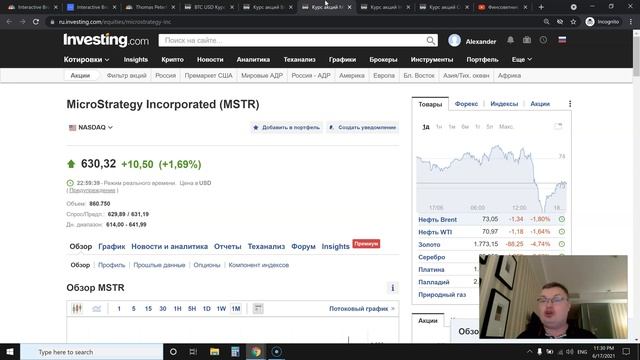Open the Нефть Brent link
Screen dimensions: 640x360
pos(438,220)
